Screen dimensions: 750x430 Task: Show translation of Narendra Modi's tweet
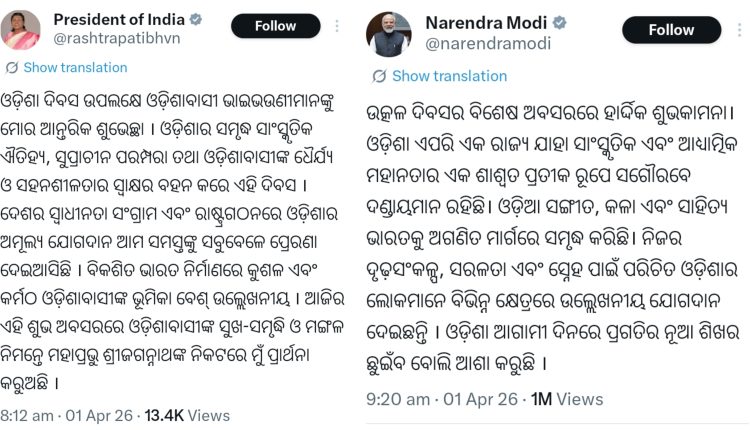coord(449,76)
